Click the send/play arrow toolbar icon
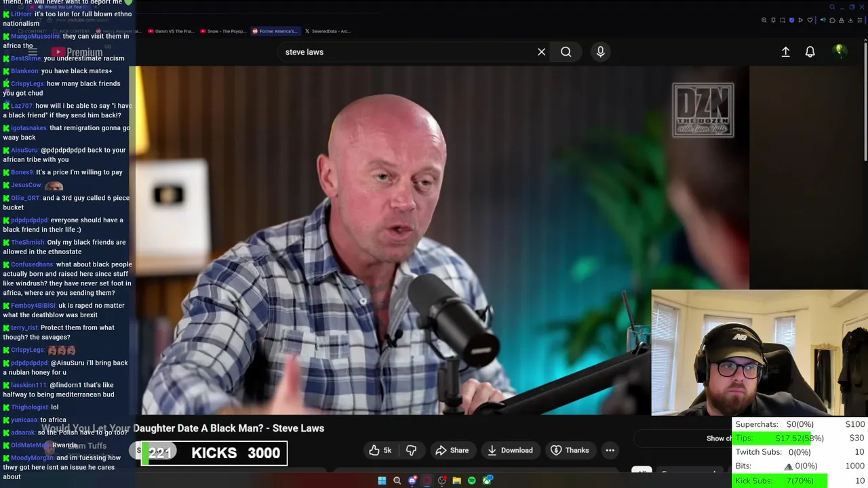The image size is (868, 488). (800, 20)
